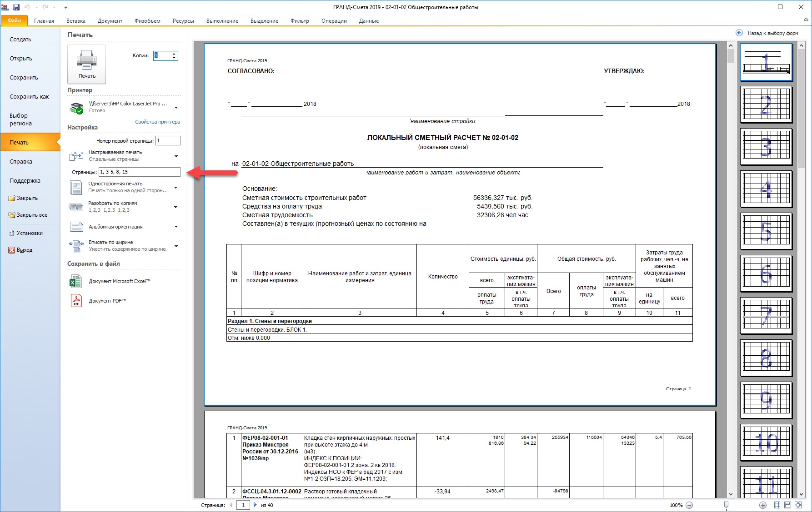Screen dimensions: 812x512
Task: Select the page 5 thumbnail
Action: coord(766,231)
